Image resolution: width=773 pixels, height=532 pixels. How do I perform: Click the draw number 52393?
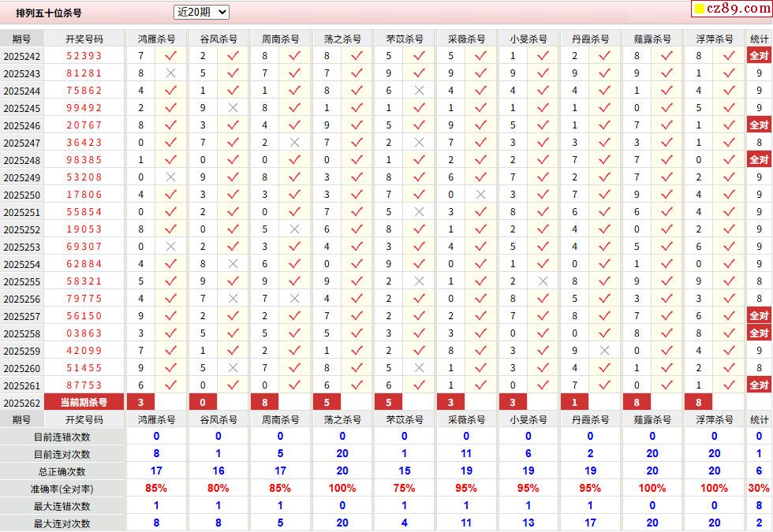click(x=84, y=56)
